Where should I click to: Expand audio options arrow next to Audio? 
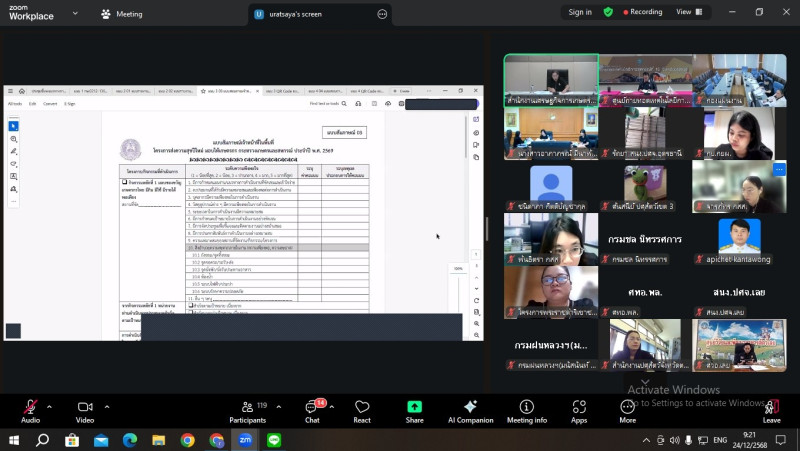click(x=49, y=406)
